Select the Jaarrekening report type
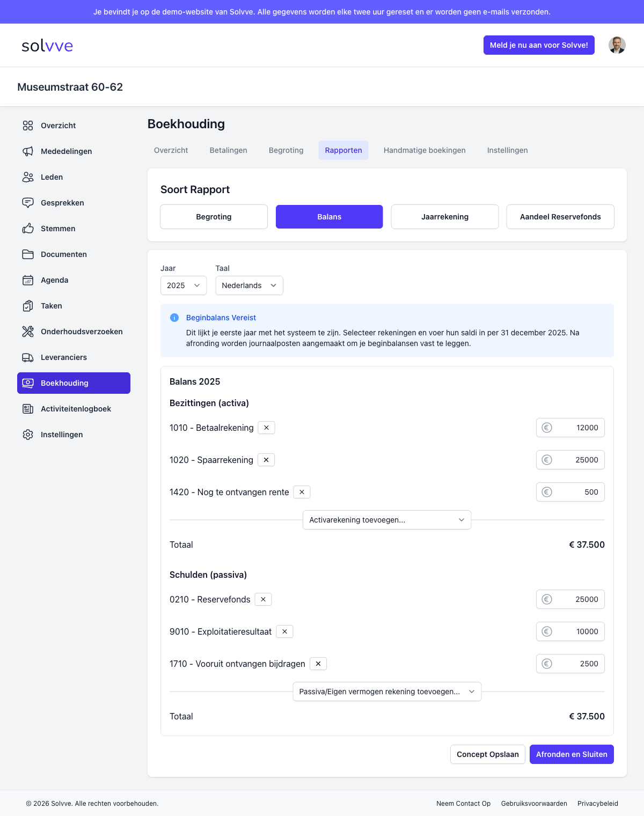This screenshot has width=644, height=816. [445, 217]
